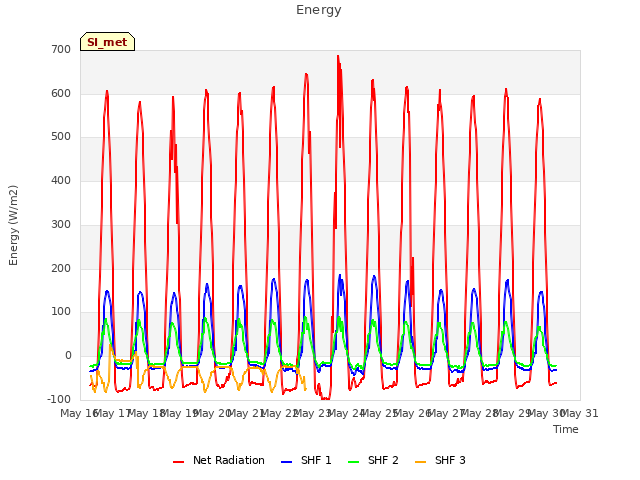This screenshot has height=480, width=640.
Task: Click the green SHF 2 legend swatch
Action: (x=353, y=462)
